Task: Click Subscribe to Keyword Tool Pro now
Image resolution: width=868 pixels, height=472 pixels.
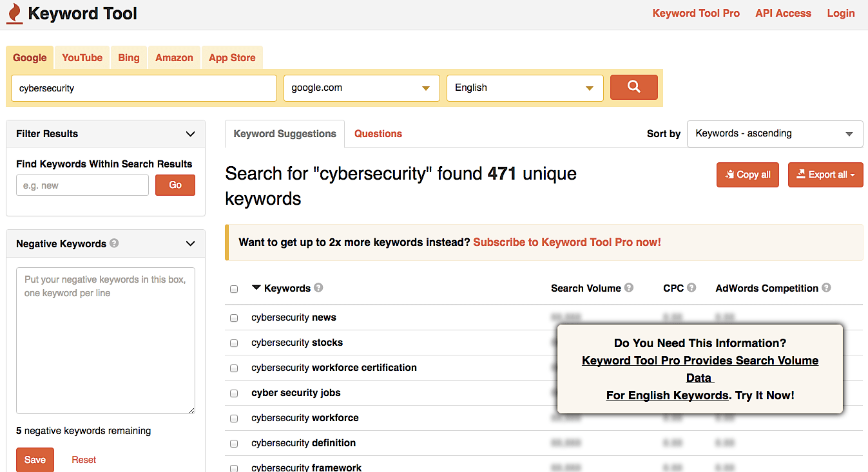Action: click(566, 242)
